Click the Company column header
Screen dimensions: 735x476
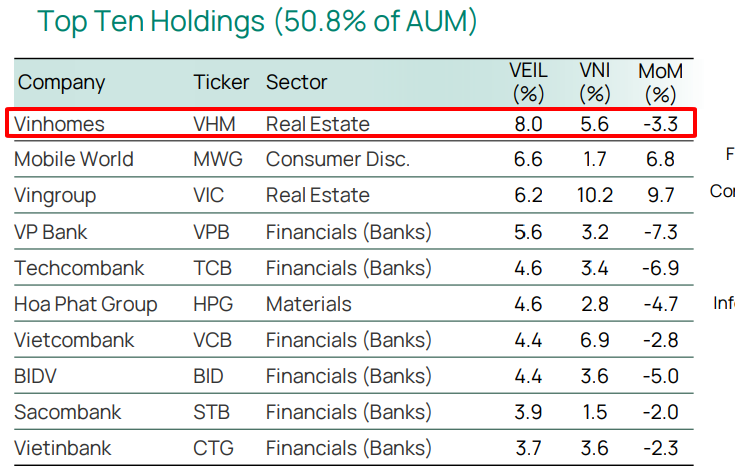pyautogui.click(x=61, y=82)
